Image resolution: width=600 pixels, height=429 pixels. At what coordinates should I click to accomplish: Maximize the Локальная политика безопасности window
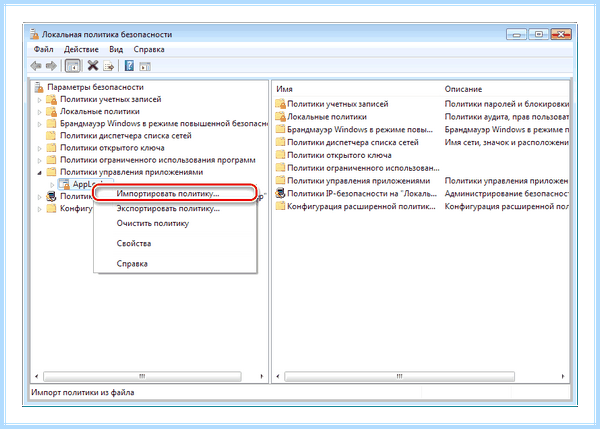coord(538,34)
